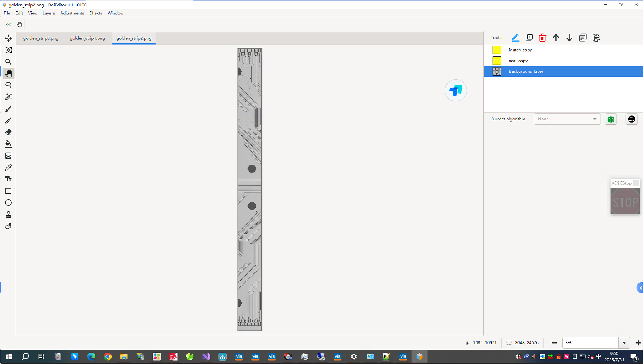
Task: Open the Current algorithm dropdown
Action: (567, 119)
